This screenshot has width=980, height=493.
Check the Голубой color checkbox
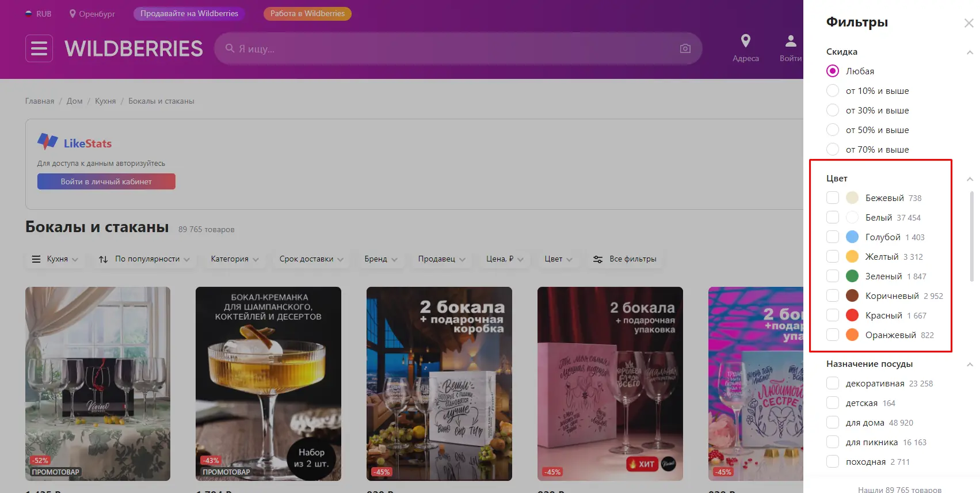[833, 237]
